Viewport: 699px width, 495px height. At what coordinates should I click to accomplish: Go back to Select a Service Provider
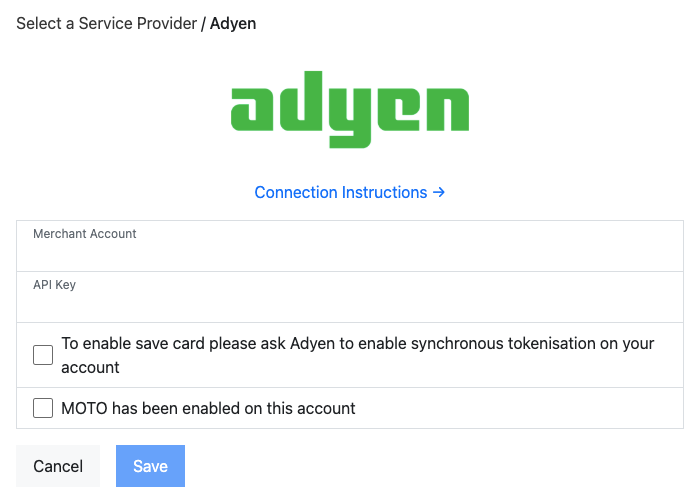(106, 23)
